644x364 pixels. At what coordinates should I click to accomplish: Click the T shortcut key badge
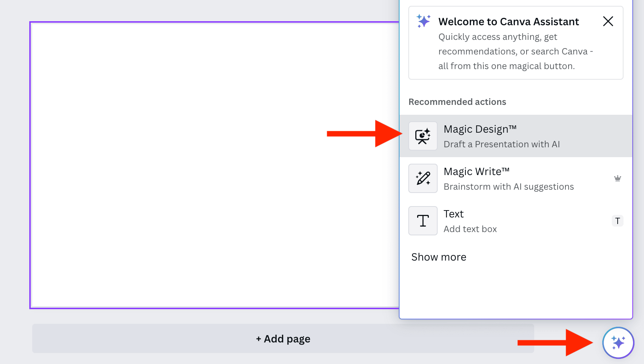617,221
